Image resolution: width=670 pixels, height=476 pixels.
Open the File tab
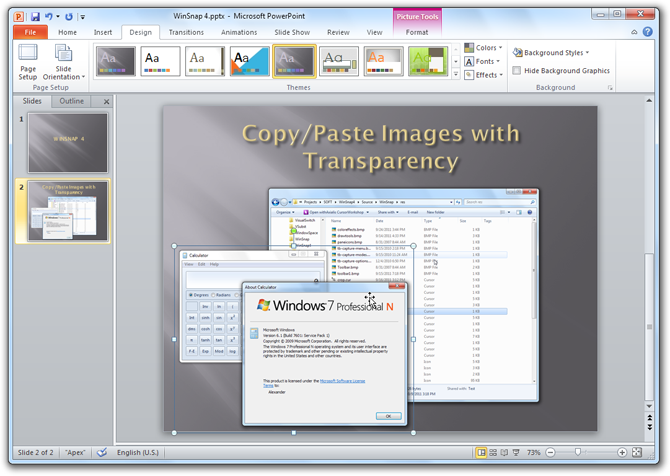pyautogui.click(x=30, y=32)
